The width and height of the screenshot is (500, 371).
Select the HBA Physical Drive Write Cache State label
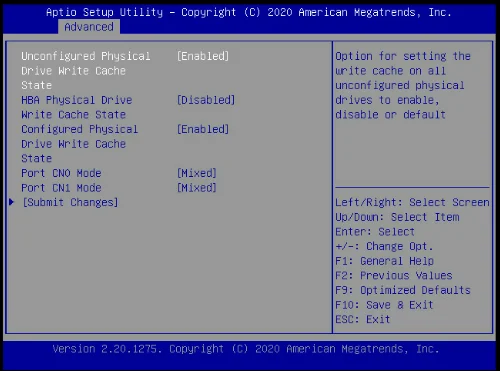[77, 107]
